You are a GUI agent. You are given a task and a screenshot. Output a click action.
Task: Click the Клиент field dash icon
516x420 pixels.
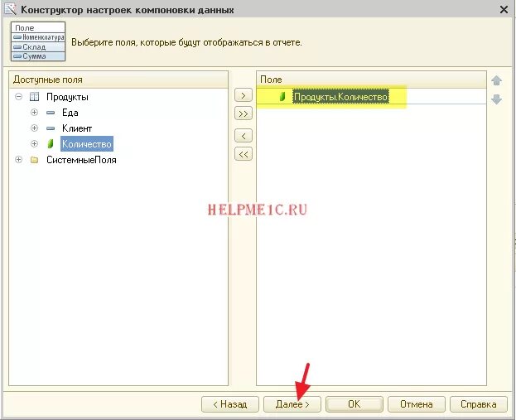click(x=51, y=128)
